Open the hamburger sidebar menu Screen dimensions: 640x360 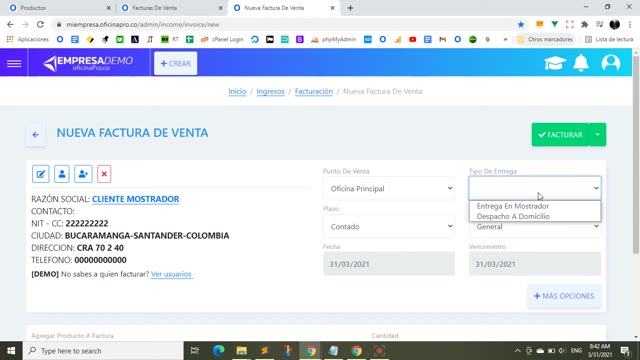pos(14,63)
